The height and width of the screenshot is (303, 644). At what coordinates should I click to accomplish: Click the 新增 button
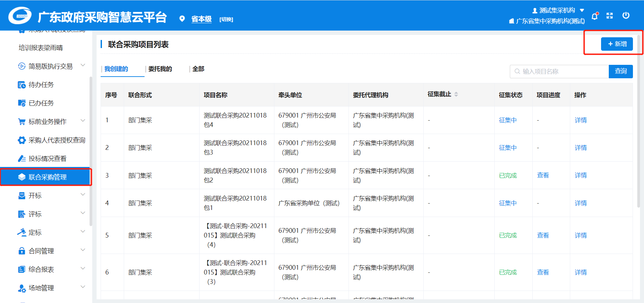616,44
